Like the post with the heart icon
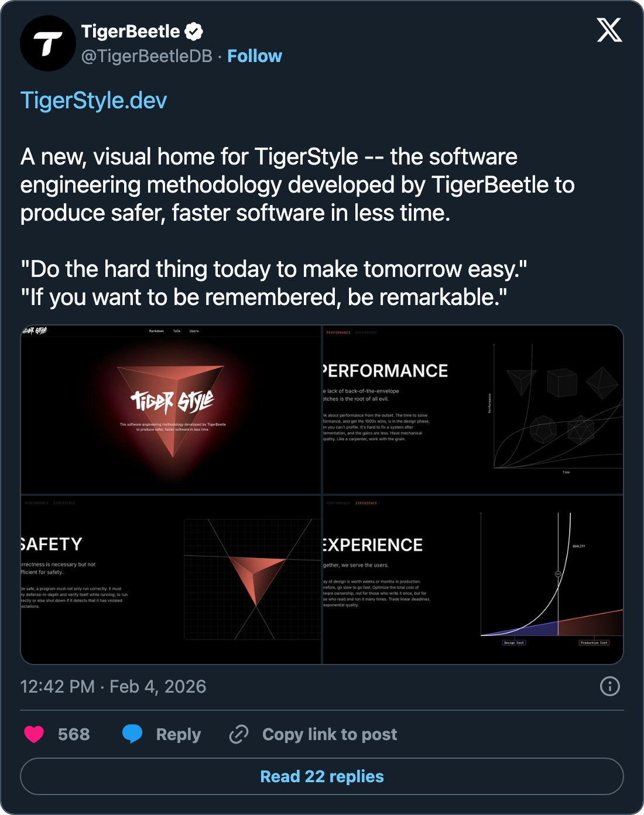The image size is (644, 815). click(34, 734)
